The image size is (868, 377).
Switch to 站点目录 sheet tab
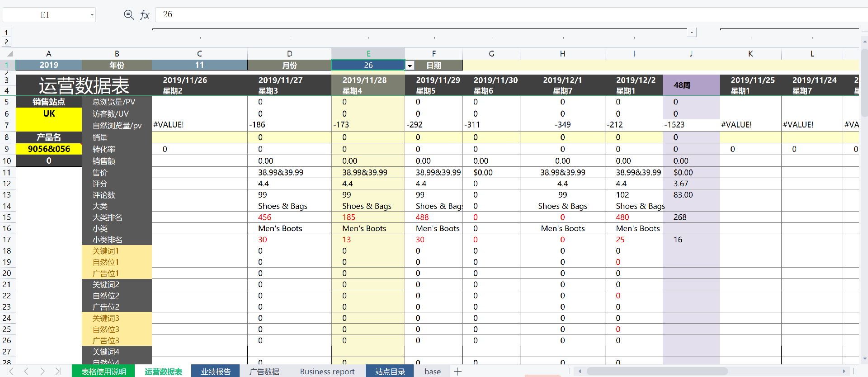tap(390, 371)
